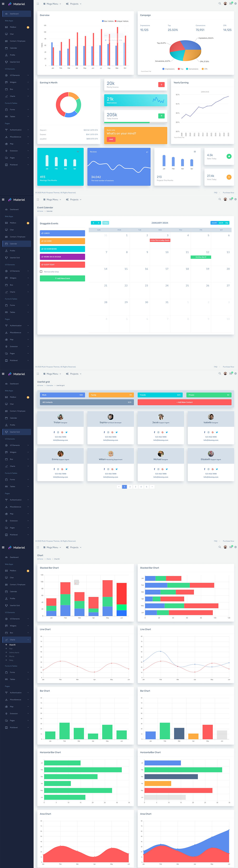
Task: Switch the calendar to day view
Action: [227, 223]
